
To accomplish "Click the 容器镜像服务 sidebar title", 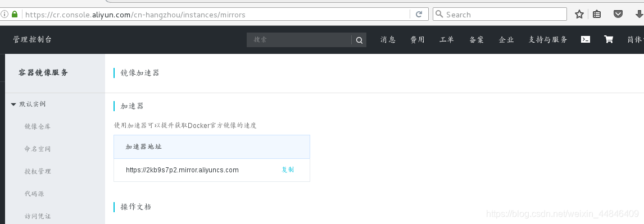I will pos(43,72).
